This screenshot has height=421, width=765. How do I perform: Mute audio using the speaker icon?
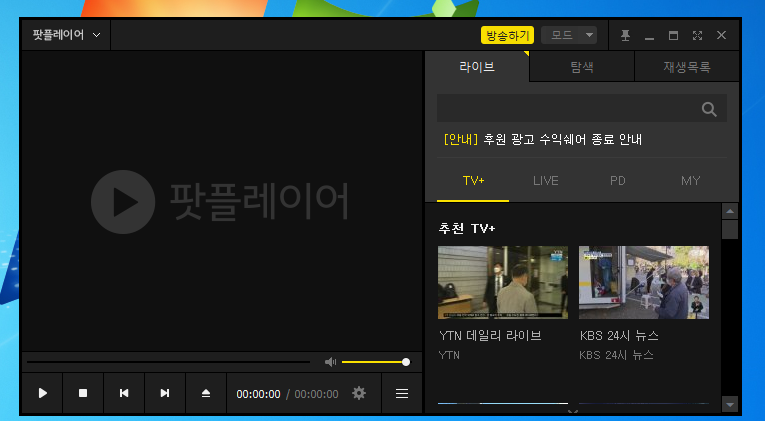330,362
